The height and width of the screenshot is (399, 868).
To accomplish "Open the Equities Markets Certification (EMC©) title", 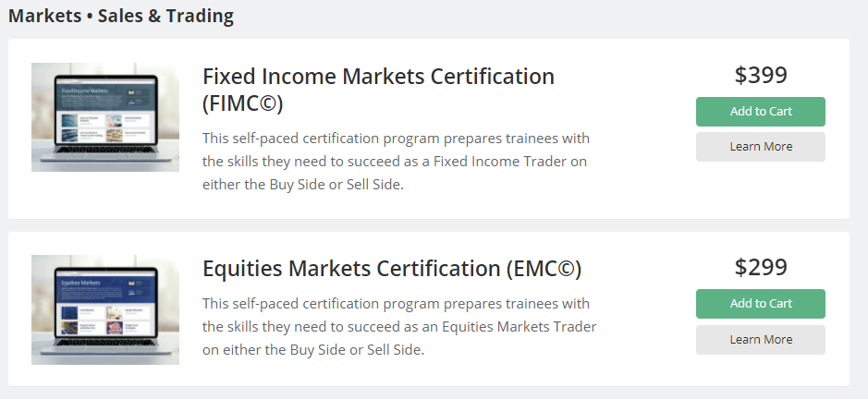I will (x=391, y=269).
